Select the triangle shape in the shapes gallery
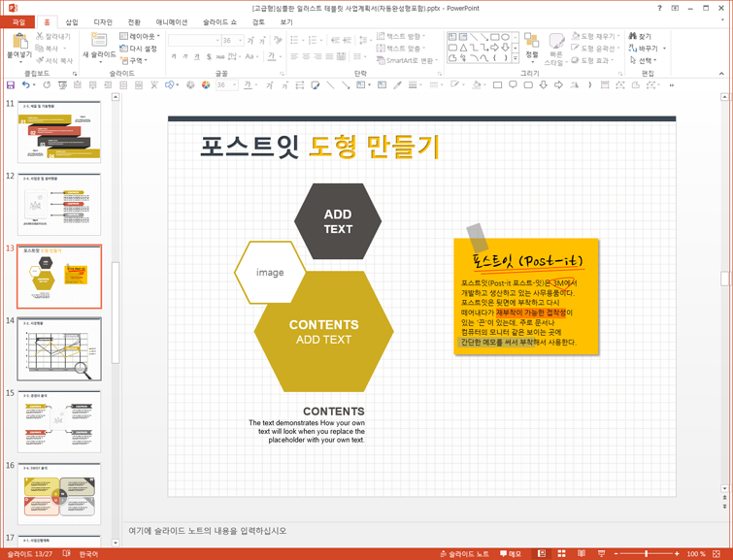733x560 pixels. click(463, 48)
